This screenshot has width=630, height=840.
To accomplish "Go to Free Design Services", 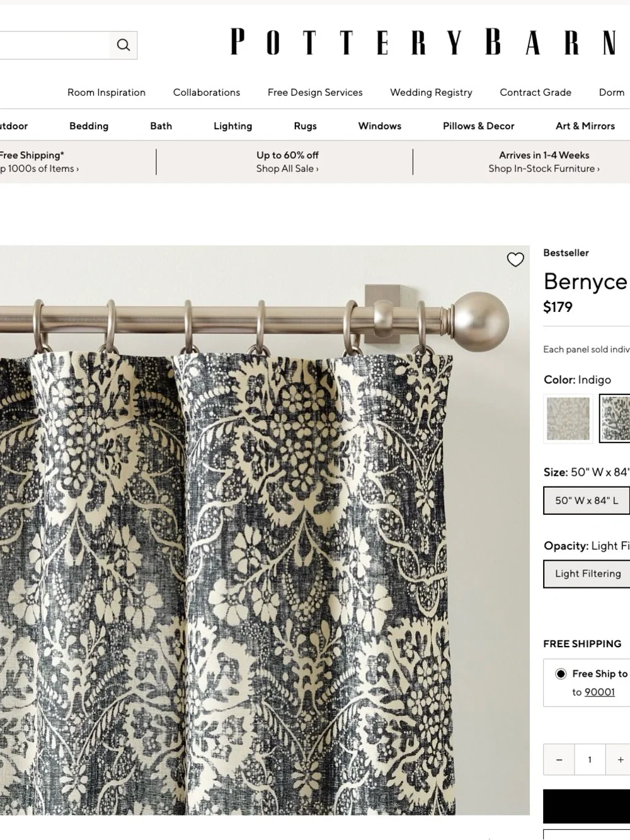I will (315, 93).
